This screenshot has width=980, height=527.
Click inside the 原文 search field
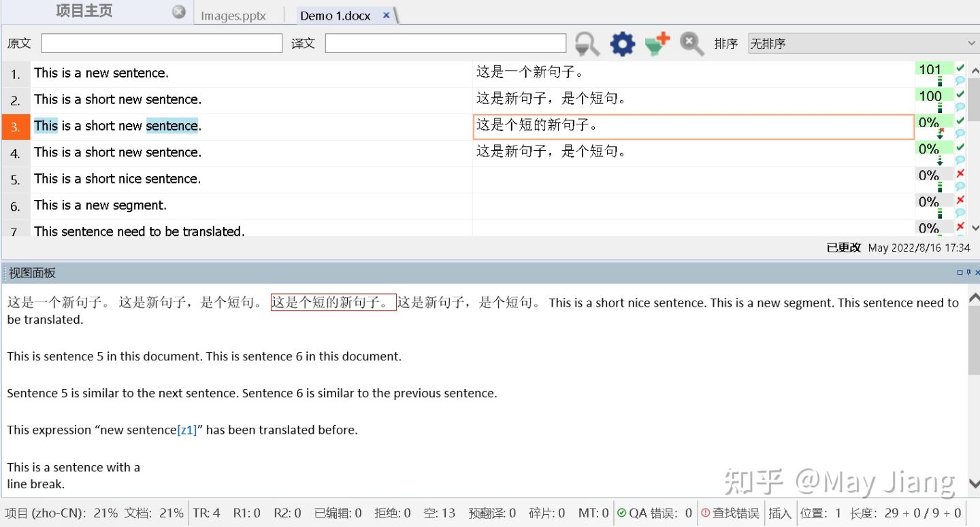[160, 42]
